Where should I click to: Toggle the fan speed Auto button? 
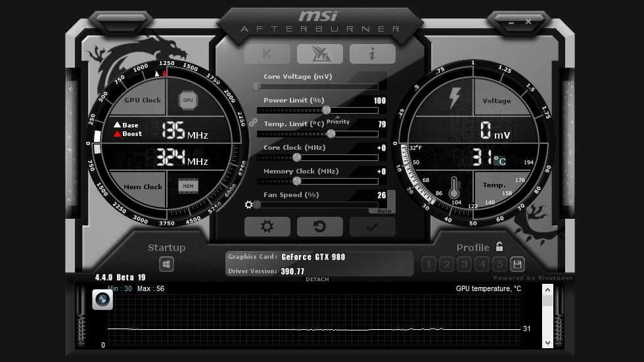pyautogui.click(x=383, y=210)
